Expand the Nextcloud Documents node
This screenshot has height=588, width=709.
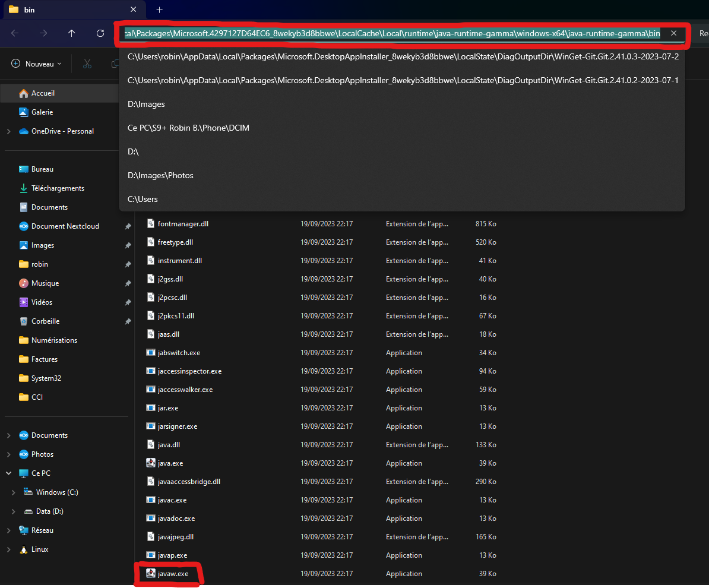(x=8, y=435)
